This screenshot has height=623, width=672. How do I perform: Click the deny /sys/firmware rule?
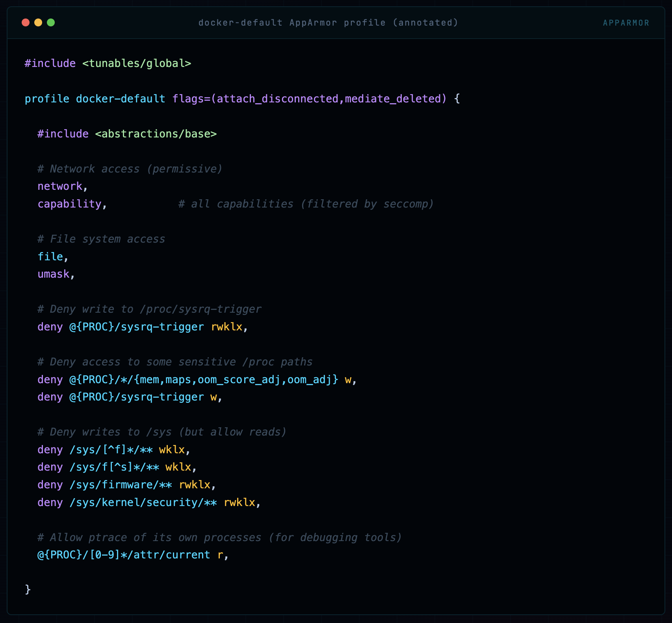click(x=126, y=485)
